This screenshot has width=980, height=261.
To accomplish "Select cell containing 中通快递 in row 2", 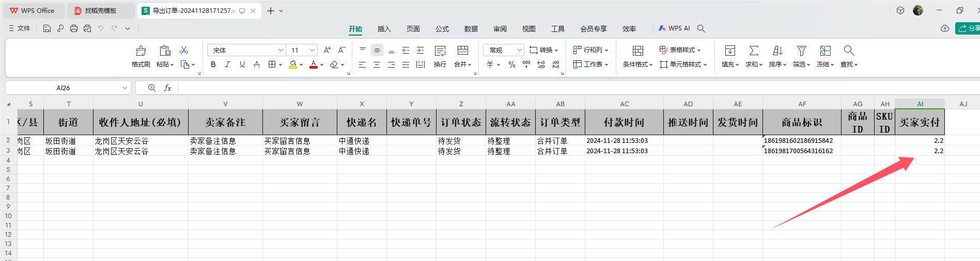I will click(x=362, y=140).
